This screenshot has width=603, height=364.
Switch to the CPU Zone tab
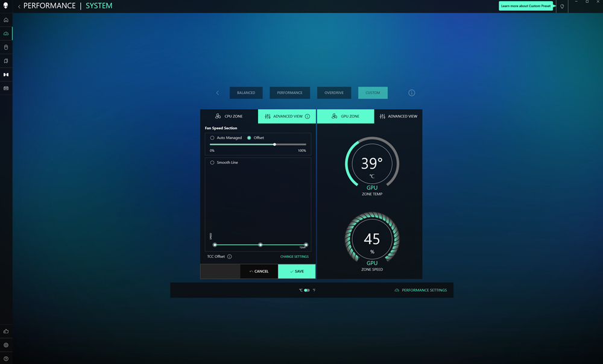pyautogui.click(x=229, y=116)
